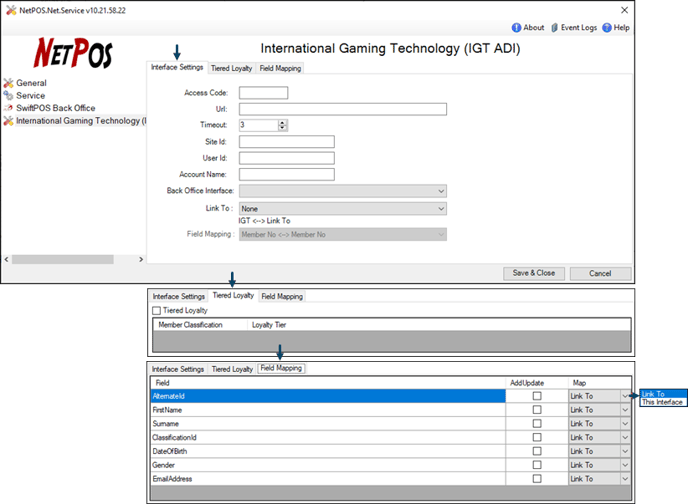Click the International Gaming Technology sidebar icon

tap(8, 121)
